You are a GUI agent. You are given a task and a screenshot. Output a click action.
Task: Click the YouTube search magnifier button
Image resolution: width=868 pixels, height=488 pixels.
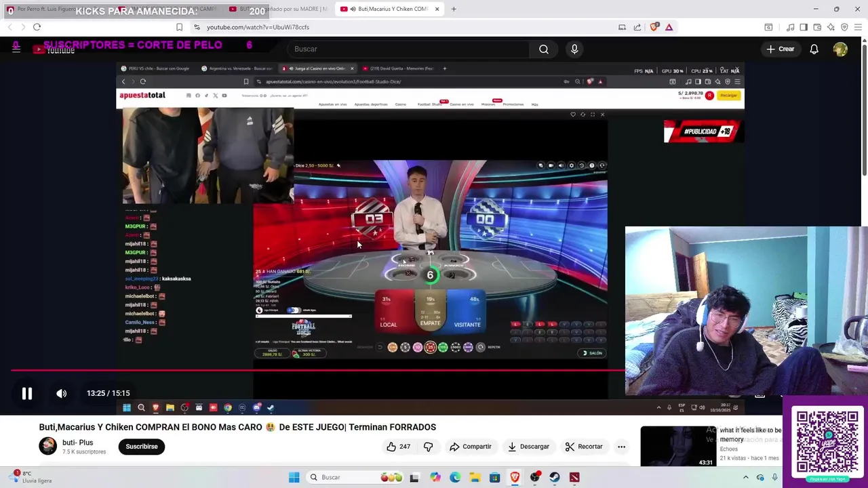pos(544,49)
